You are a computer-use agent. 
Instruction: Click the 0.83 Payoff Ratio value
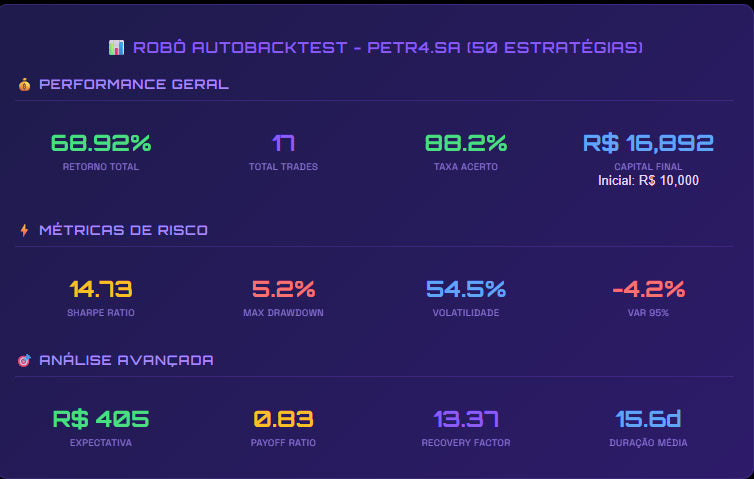[283, 419]
